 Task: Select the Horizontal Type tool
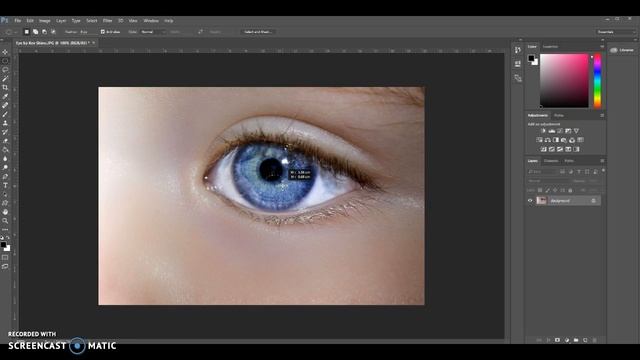[5, 185]
